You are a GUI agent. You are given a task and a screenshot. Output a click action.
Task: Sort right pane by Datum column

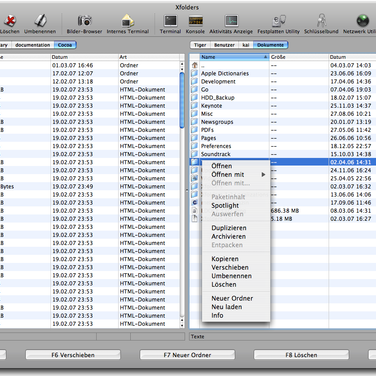pos(352,57)
